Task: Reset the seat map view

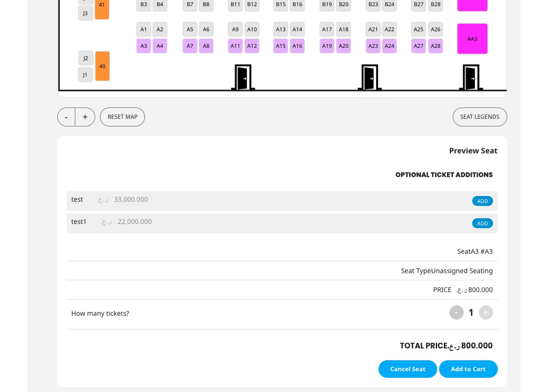Action: point(122,117)
